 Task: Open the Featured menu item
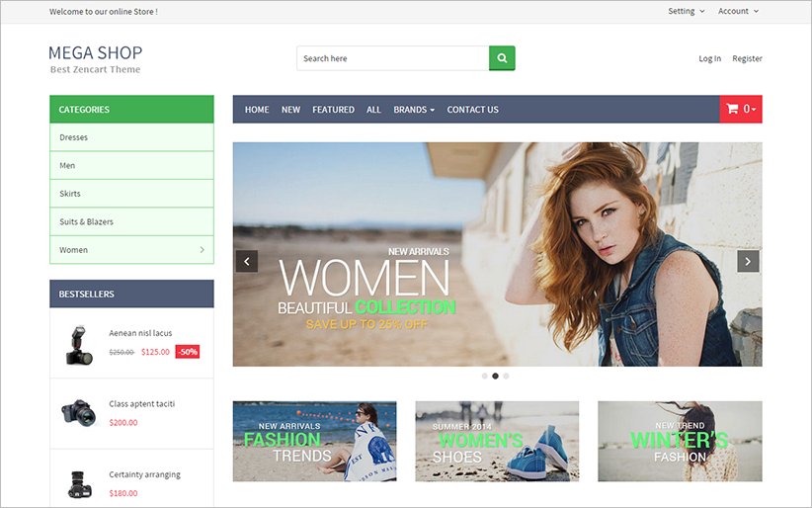click(333, 110)
